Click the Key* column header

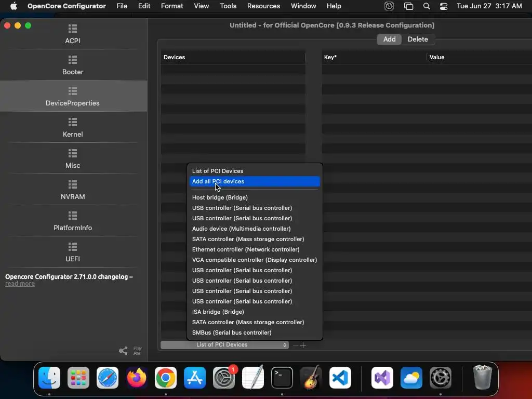pyautogui.click(x=374, y=57)
